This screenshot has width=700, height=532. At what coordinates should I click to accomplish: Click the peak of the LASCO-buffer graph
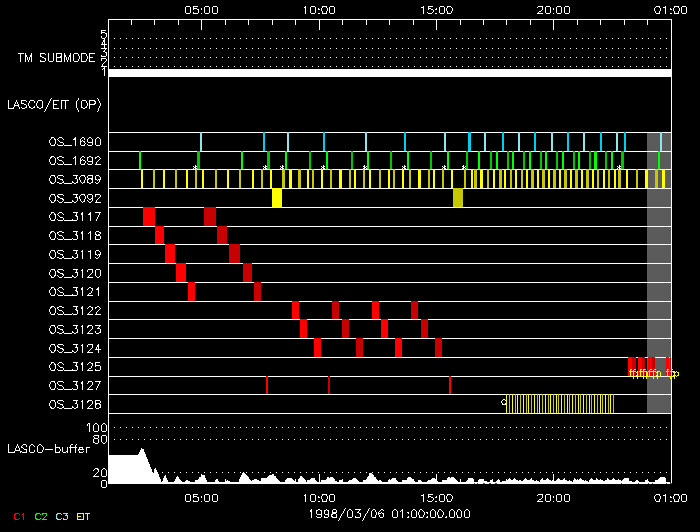(142, 452)
